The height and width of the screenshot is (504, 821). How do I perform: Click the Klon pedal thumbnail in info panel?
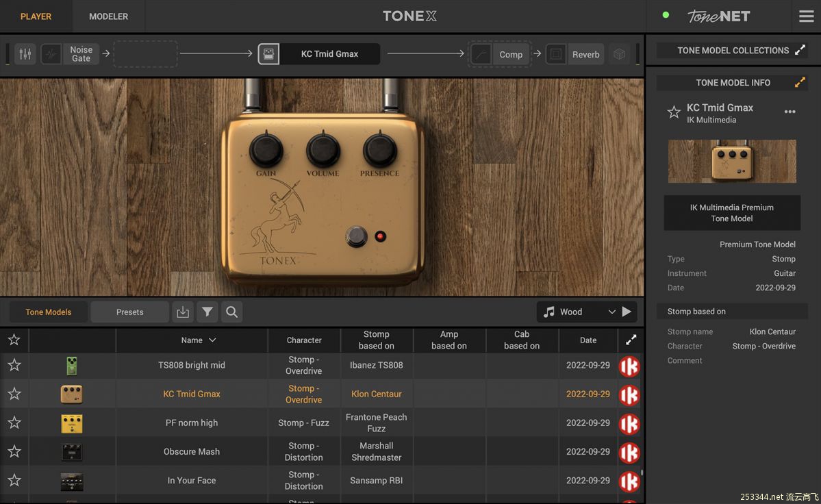(x=732, y=161)
